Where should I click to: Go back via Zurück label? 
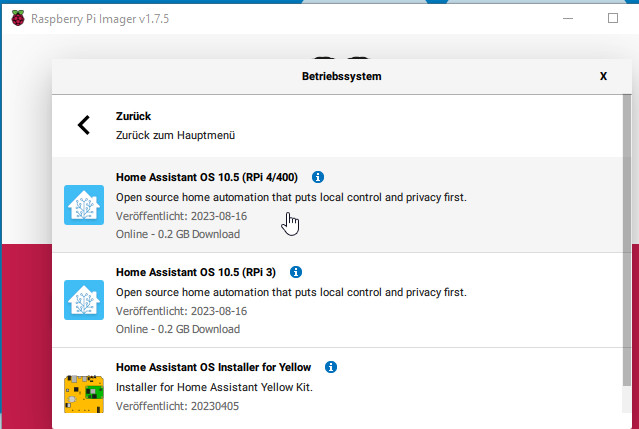133,116
